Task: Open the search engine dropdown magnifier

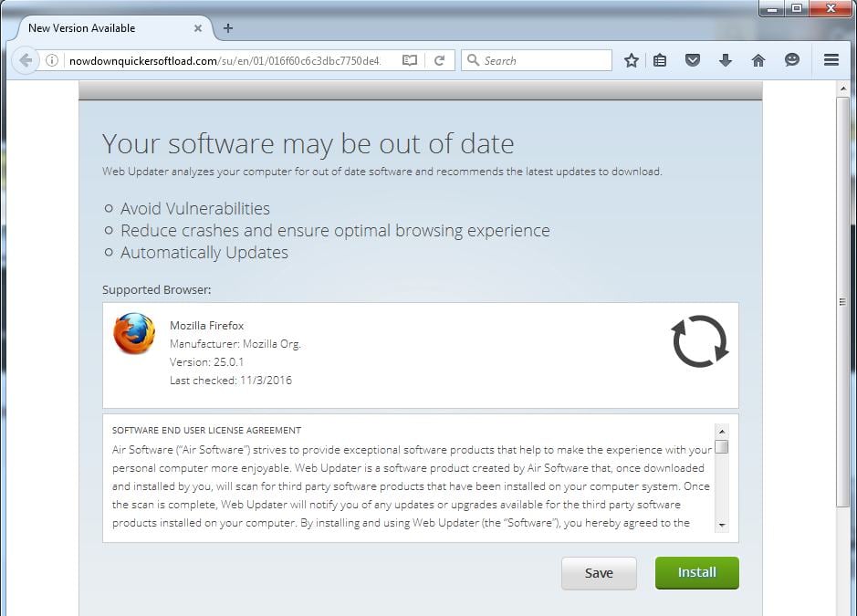Action: click(x=473, y=60)
